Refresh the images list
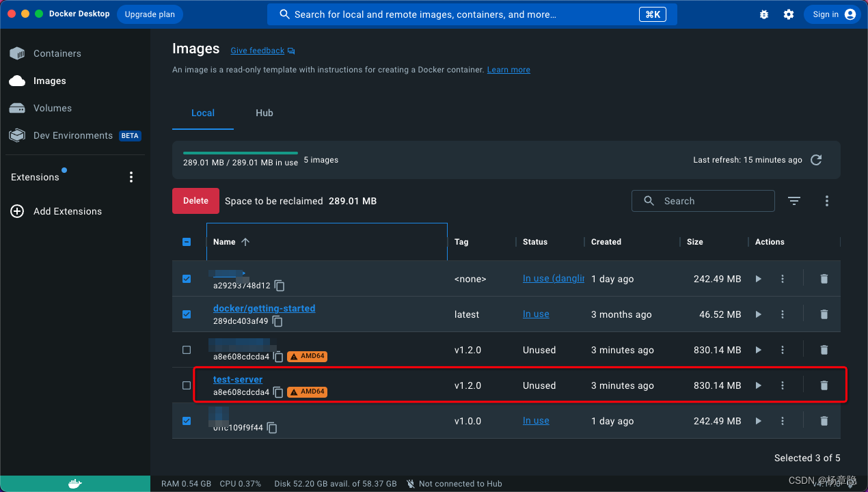 tap(816, 160)
